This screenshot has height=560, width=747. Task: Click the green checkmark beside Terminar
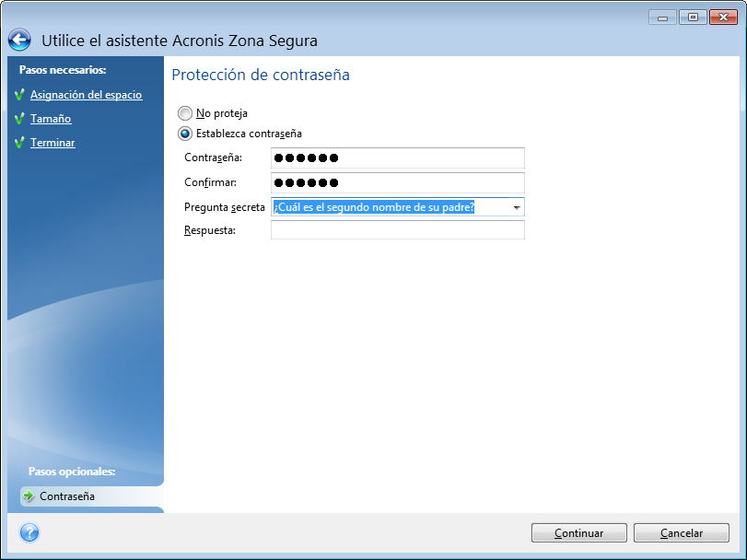coord(19,142)
